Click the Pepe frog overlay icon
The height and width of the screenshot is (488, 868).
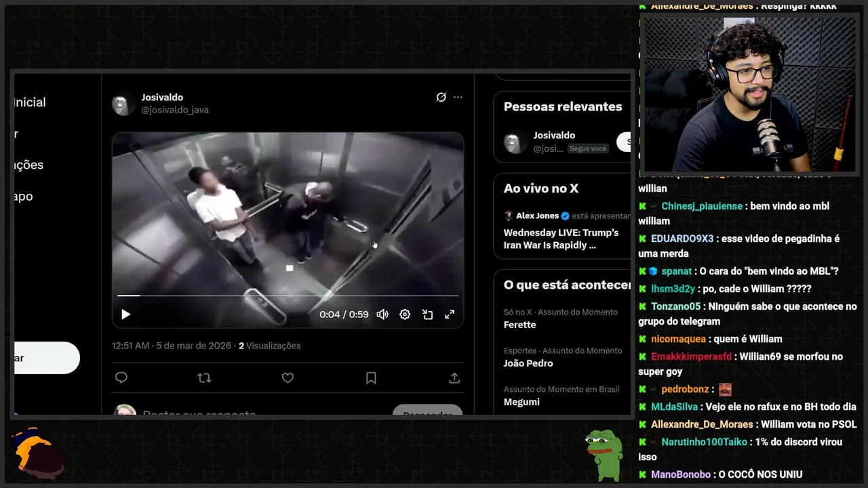click(604, 455)
